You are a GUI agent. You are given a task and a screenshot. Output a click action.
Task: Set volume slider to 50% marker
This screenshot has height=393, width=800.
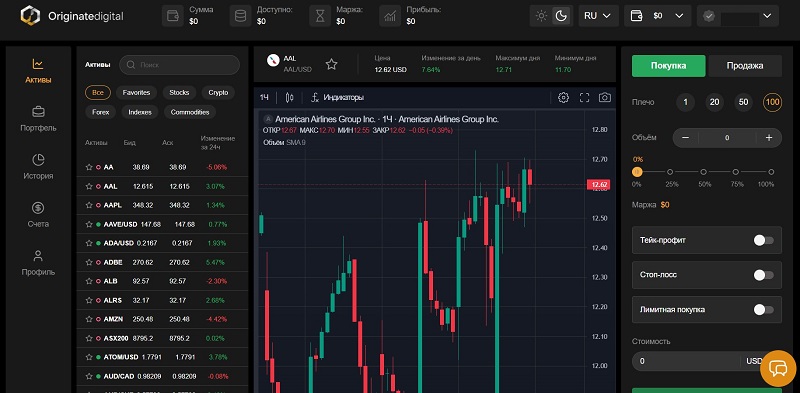[704, 172]
